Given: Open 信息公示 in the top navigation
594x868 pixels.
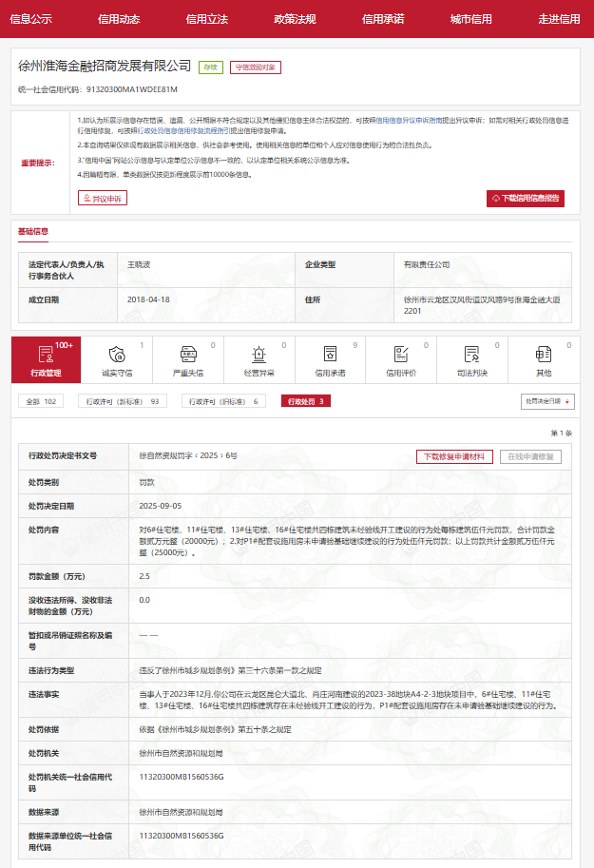Looking at the screenshot, I should [31, 19].
